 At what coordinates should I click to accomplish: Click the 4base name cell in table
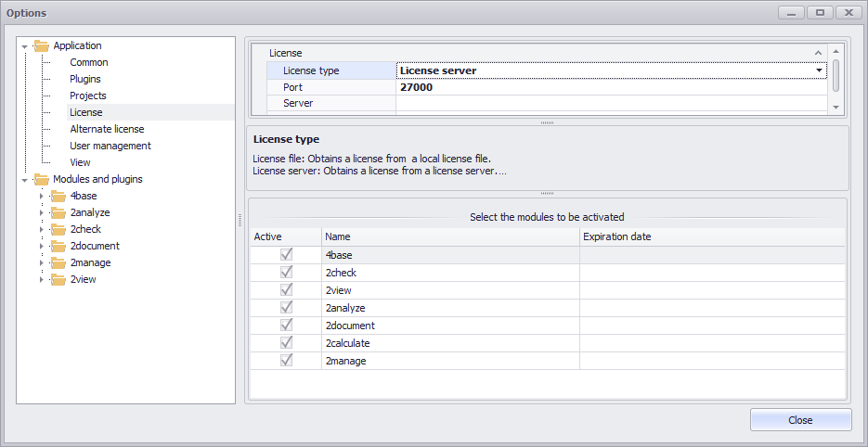point(450,255)
